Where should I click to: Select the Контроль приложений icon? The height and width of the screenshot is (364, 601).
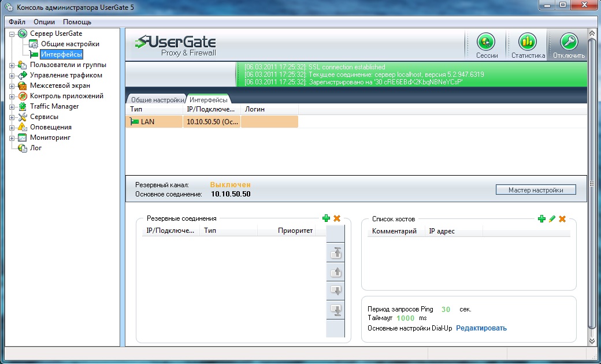coord(23,96)
